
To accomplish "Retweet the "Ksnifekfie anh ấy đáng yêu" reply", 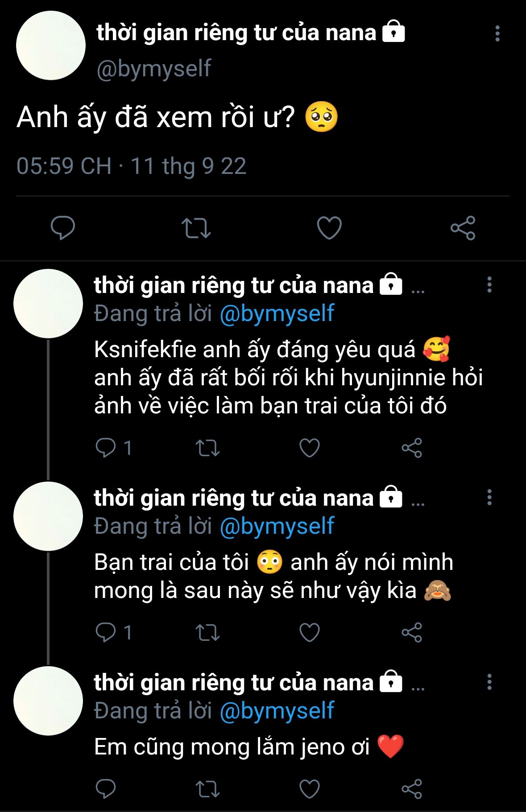I will (x=208, y=448).
